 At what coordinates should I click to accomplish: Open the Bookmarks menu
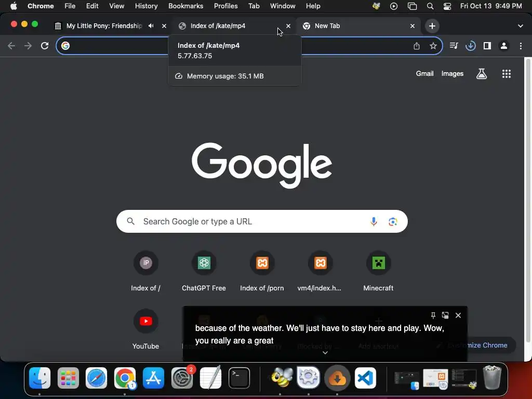tap(185, 6)
